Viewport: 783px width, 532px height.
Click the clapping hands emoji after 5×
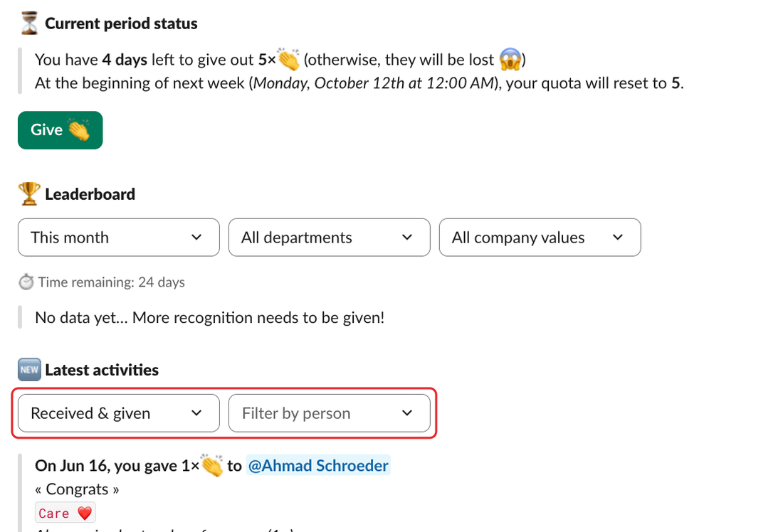288,60
